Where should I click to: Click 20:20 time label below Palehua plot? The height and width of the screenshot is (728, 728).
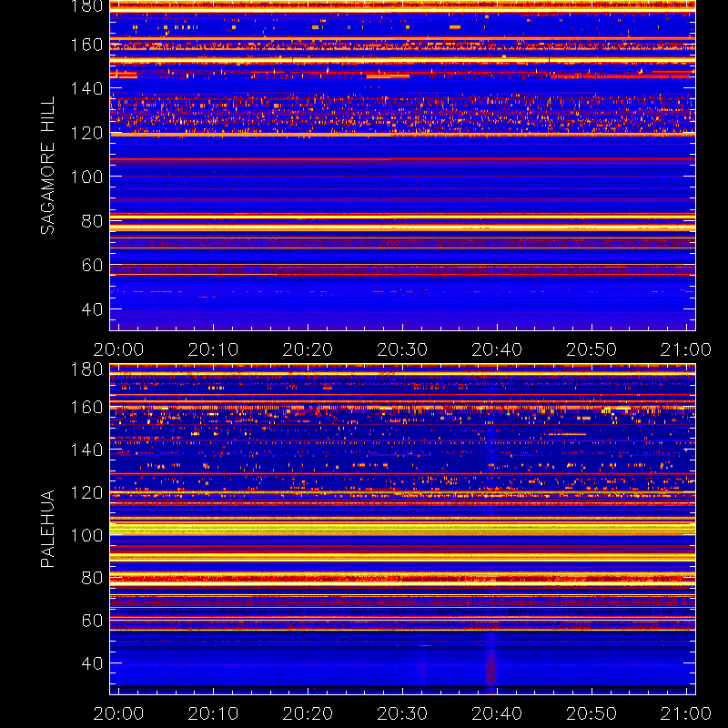click(308, 713)
